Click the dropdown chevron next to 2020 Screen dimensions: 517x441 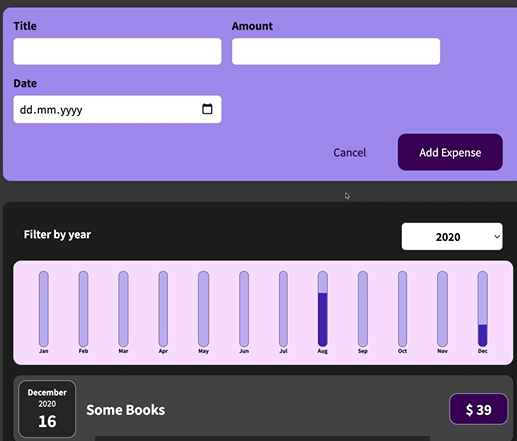497,237
